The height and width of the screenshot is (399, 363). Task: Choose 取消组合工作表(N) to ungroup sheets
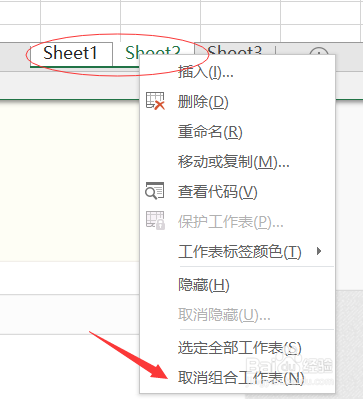point(237,378)
